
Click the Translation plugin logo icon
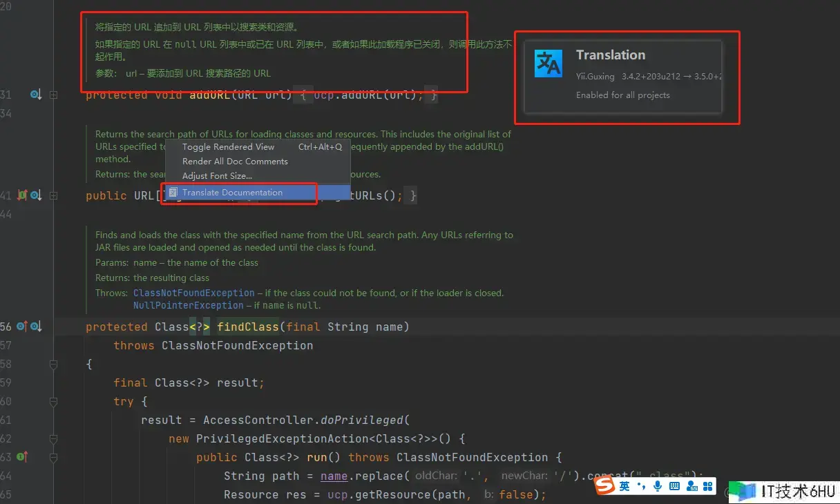pyautogui.click(x=549, y=64)
